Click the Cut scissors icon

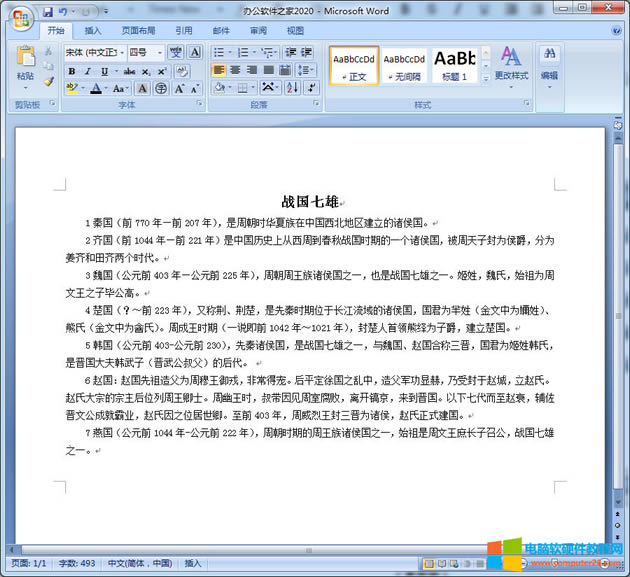point(48,51)
